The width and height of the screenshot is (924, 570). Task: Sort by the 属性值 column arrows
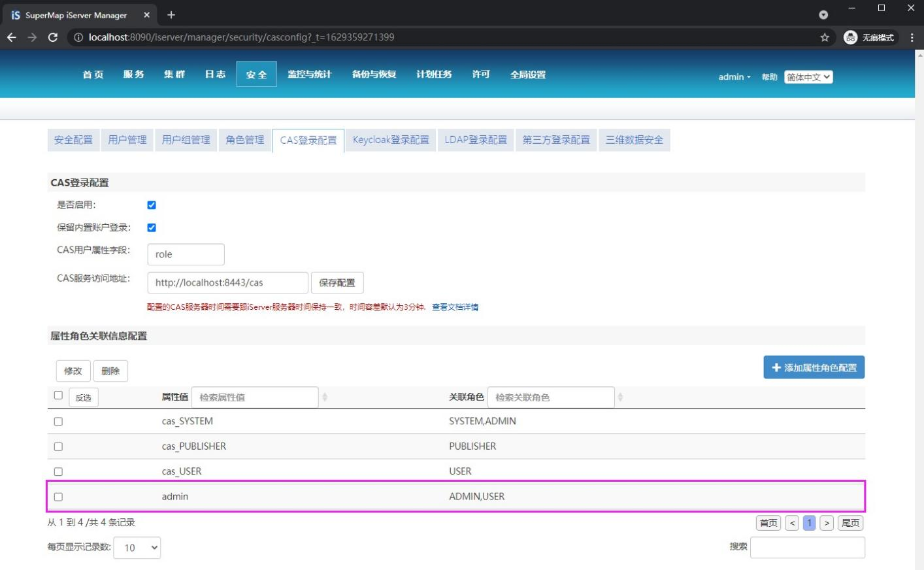pos(325,397)
